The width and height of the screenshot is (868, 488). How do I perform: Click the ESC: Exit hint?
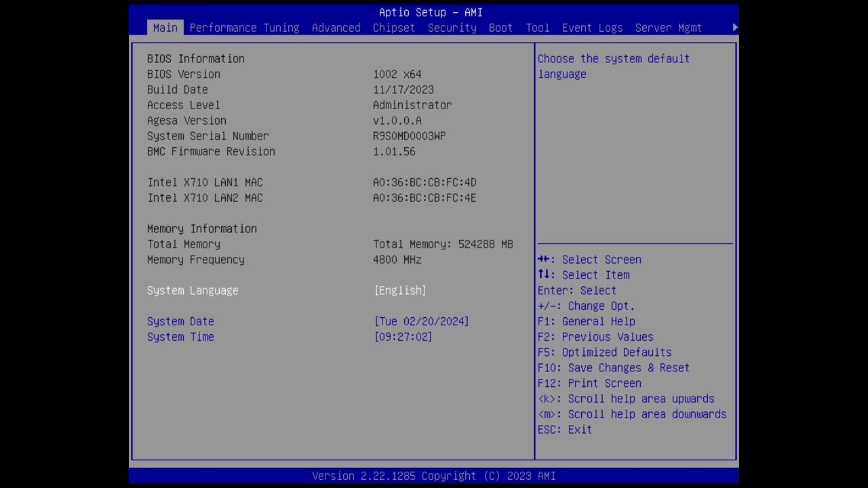coord(564,430)
